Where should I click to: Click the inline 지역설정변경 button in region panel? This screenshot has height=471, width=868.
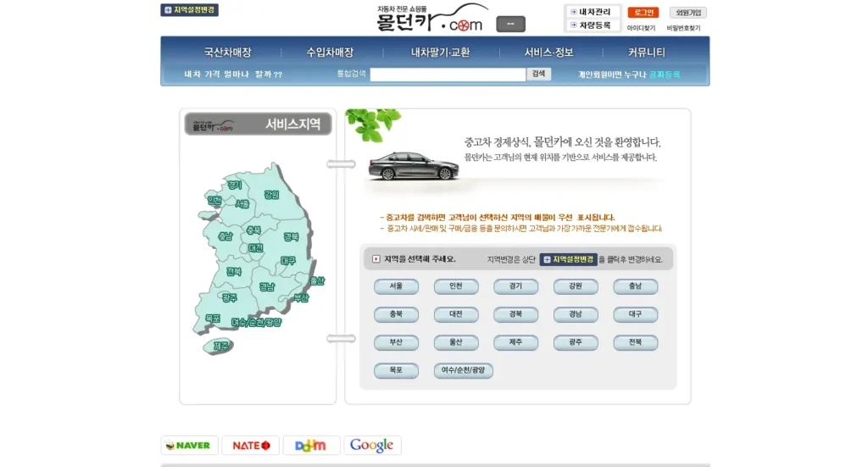(x=569, y=259)
